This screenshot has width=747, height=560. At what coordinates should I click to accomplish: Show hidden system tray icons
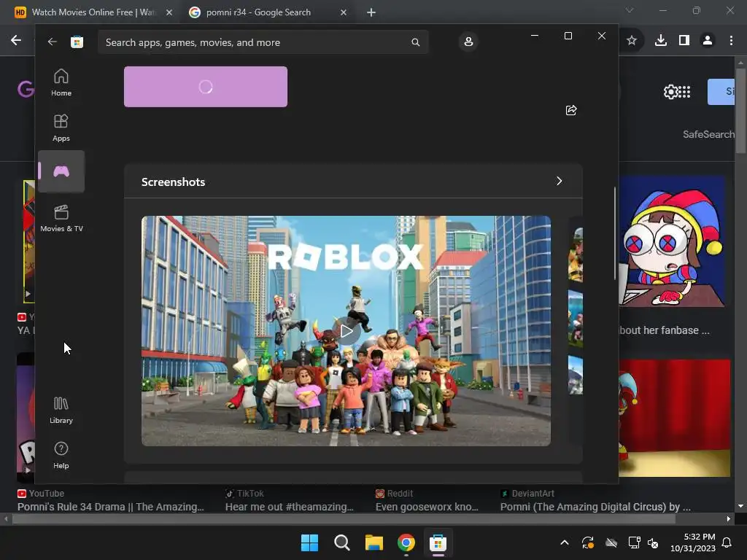(565, 542)
